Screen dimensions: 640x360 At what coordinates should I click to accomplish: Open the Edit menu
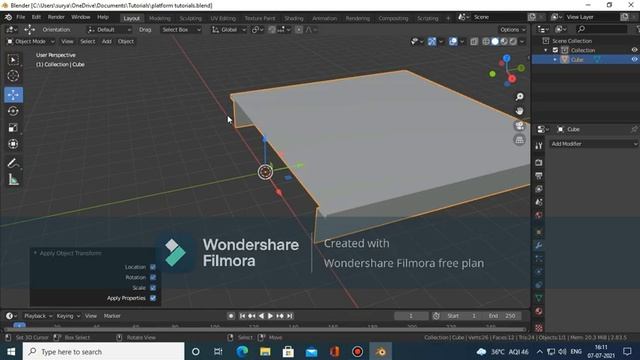[36, 17]
